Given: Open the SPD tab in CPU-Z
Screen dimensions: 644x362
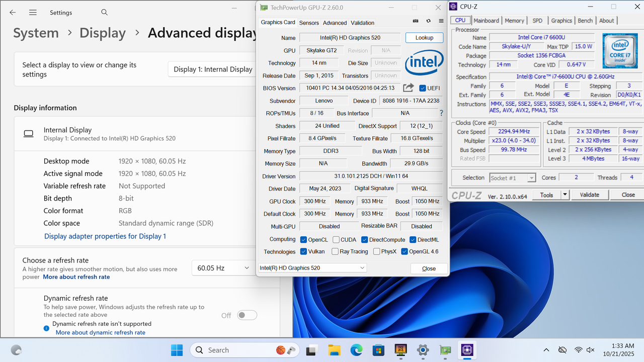Looking at the screenshot, I should click(x=537, y=21).
